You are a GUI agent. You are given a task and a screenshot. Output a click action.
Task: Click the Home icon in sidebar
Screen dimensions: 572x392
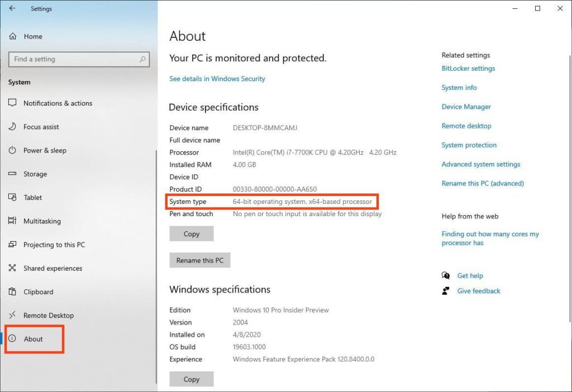(13, 36)
